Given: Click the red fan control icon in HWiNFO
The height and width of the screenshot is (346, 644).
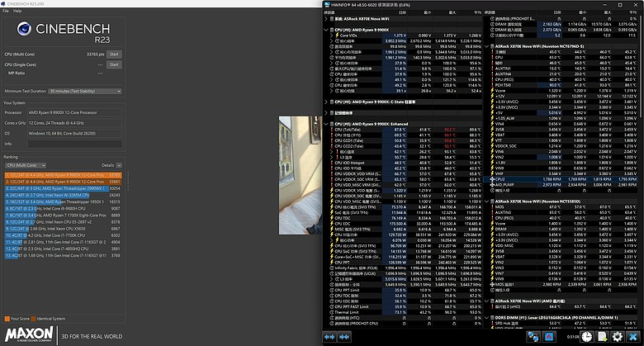Looking at the screenshot, I should [x=549, y=337].
